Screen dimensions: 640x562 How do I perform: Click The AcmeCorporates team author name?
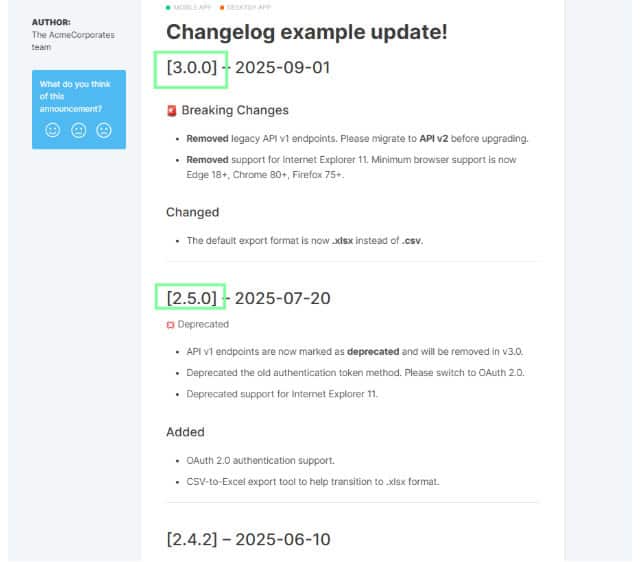click(73, 41)
